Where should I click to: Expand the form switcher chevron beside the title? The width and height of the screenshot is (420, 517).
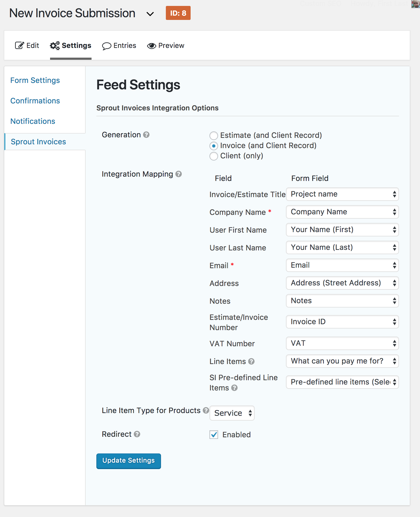tap(150, 14)
